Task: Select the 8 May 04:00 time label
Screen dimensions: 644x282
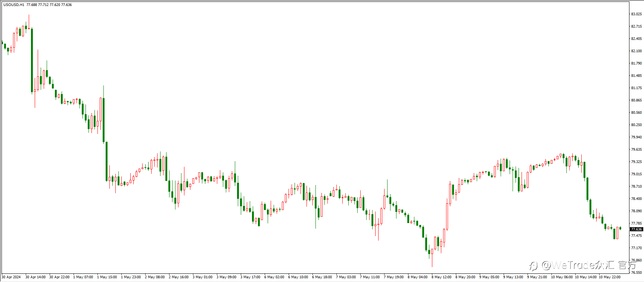Action: coord(418,277)
